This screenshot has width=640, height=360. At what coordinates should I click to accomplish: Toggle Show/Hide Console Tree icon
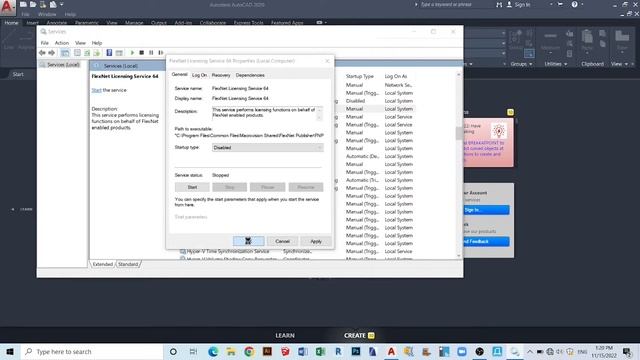[65, 53]
